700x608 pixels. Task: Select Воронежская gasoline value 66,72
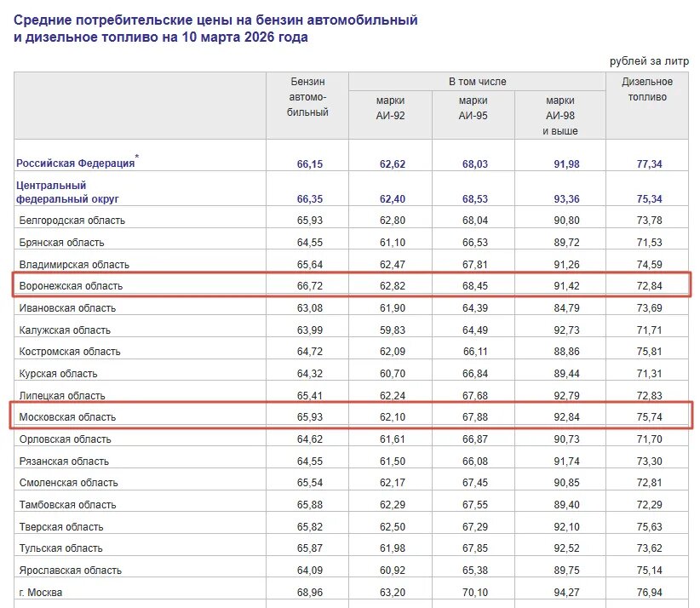click(310, 286)
